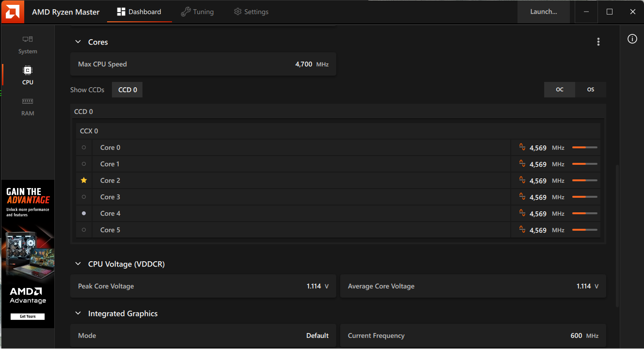Click the AMD logo icon
Screen dimensions: 644x349
click(12, 12)
